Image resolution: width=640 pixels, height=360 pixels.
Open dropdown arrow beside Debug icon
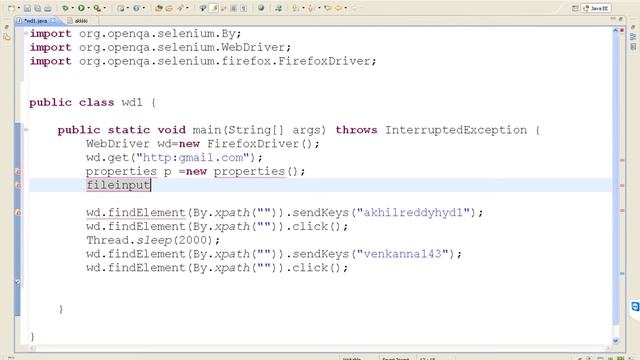pos(73,8)
